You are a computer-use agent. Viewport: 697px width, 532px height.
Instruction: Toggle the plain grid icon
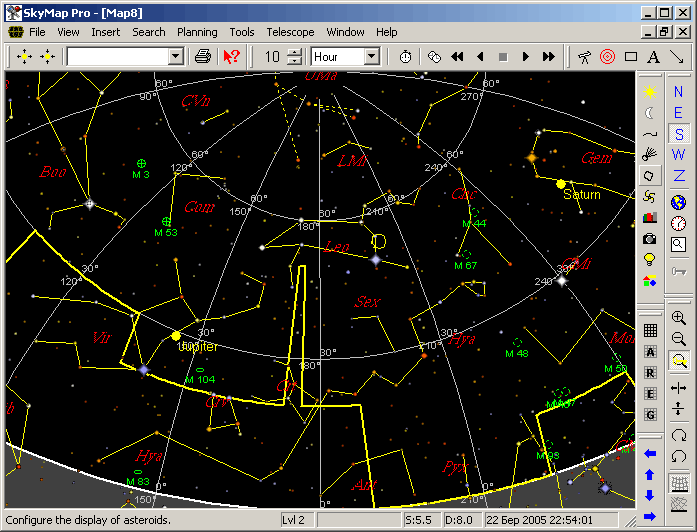(650, 330)
